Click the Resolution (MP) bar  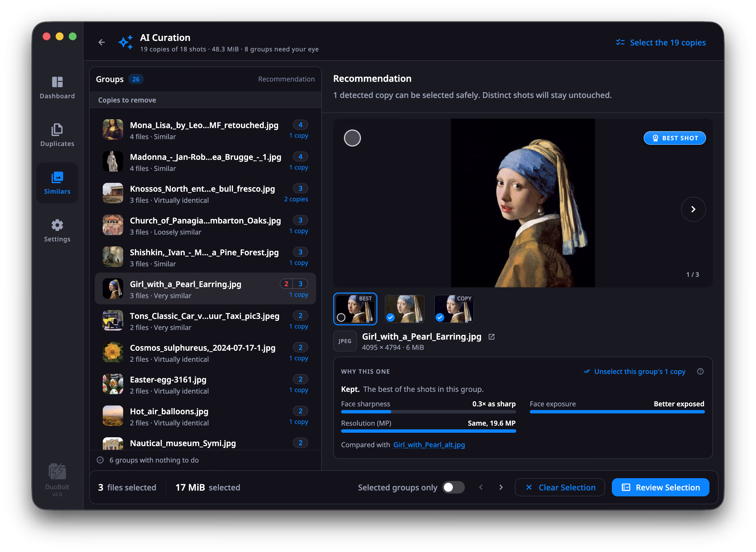pyautogui.click(x=429, y=431)
